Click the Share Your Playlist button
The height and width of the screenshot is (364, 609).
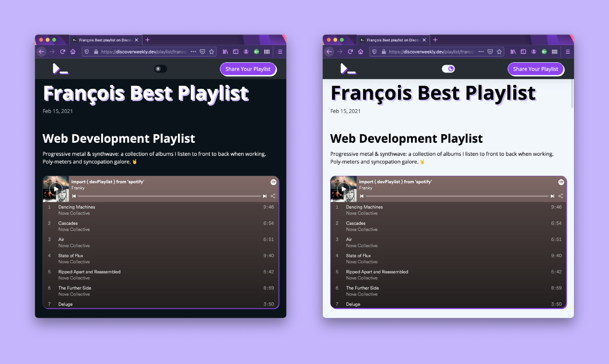(248, 69)
